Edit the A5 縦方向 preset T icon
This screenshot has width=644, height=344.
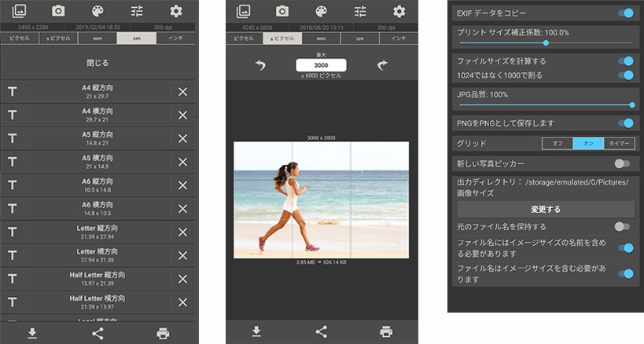coord(13,138)
